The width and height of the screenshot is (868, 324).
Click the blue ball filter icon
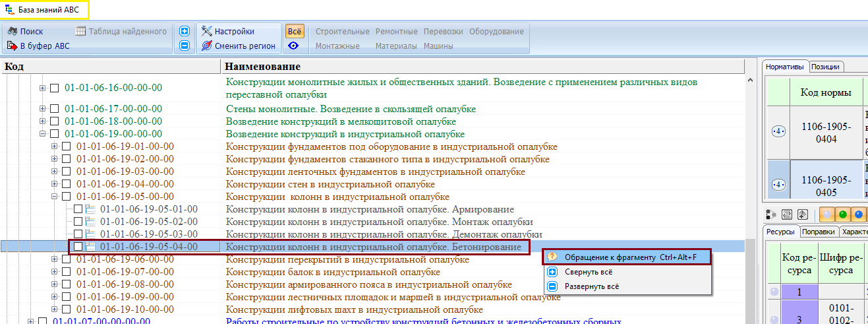857,214
